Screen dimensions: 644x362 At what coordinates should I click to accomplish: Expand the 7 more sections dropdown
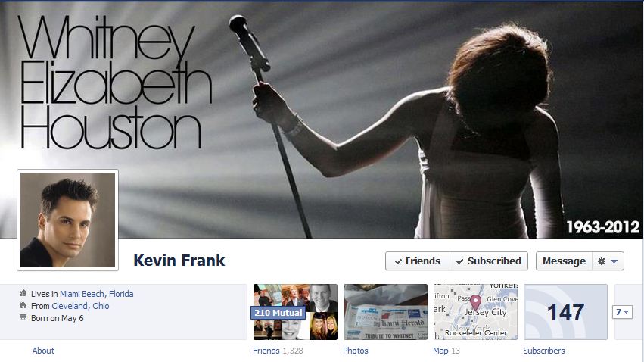tap(622, 312)
